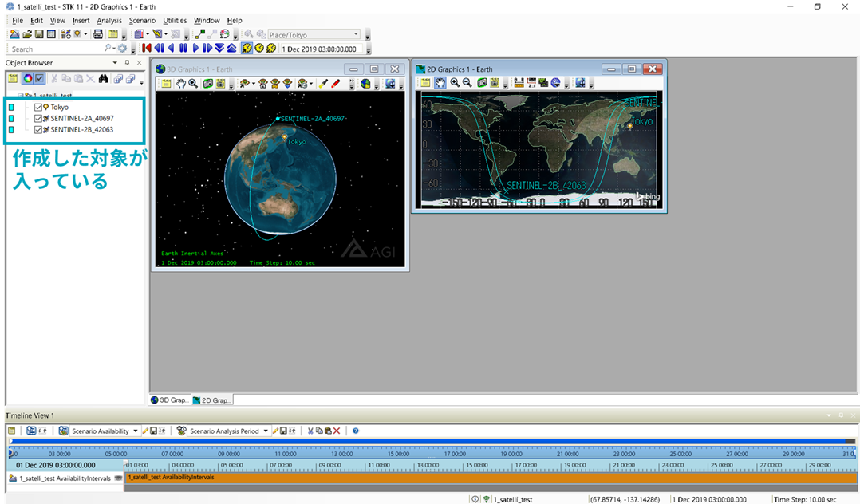
Task: Click the Report and Graph Manager icon
Action: [139, 34]
